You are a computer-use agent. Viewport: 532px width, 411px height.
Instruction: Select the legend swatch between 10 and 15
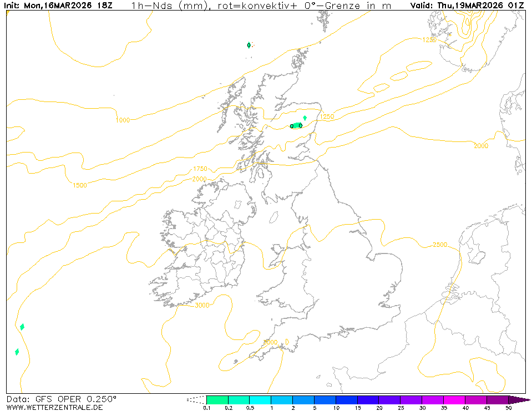pos(346,400)
